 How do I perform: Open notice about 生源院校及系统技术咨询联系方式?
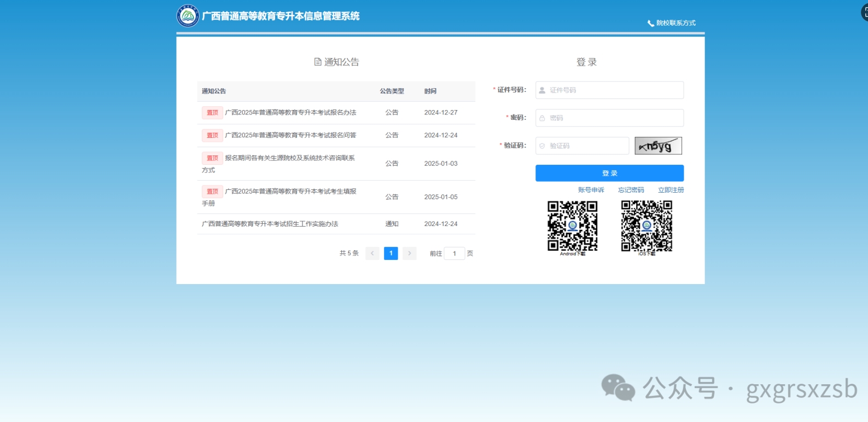pyautogui.click(x=278, y=164)
